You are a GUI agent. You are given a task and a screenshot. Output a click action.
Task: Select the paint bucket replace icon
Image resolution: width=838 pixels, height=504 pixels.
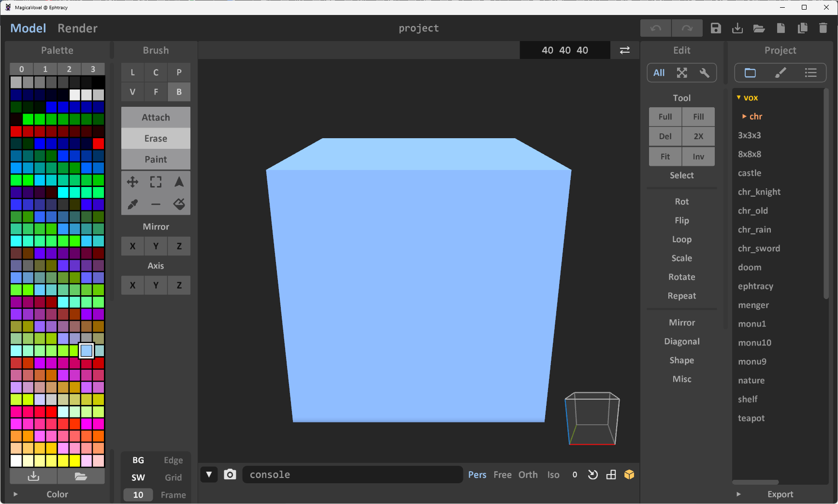point(179,204)
